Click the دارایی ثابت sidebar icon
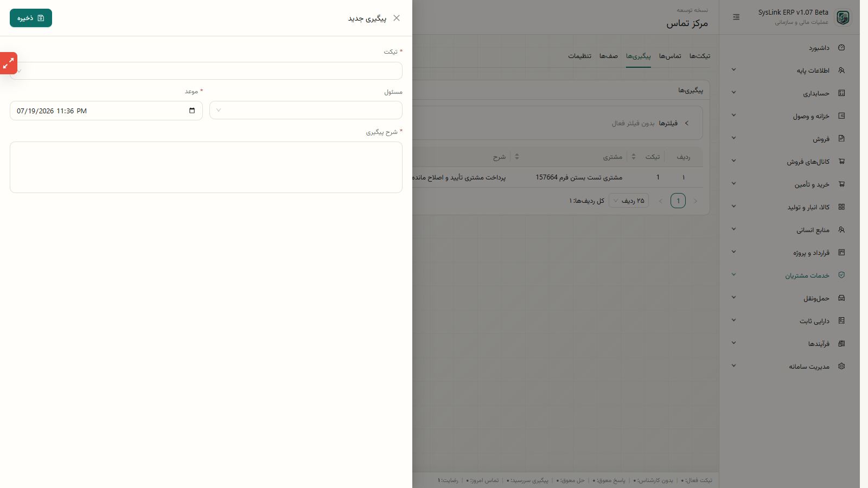Image resolution: width=868 pixels, height=488 pixels. 841,321
